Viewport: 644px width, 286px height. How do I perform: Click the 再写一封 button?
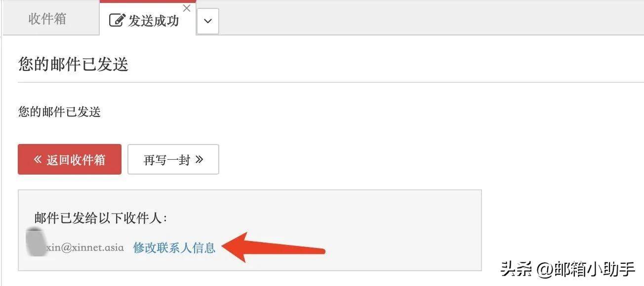(x=173, y=159)
